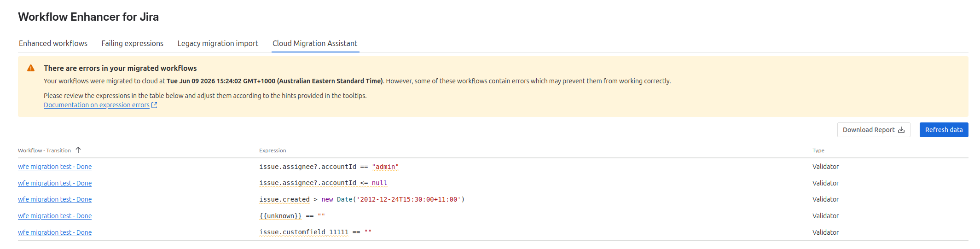Click the issue.created > new Date expression
The image size is (980, 249).
click(362, 199)
